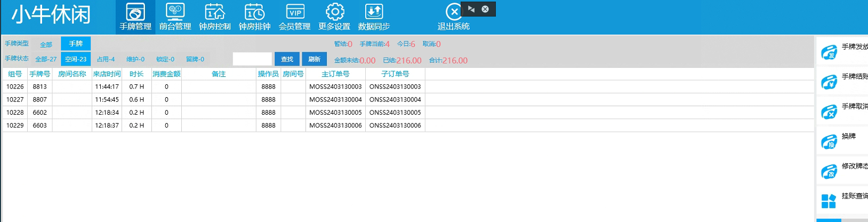Image resolution: width=868 pixels, height=222 pixels.
Task: Click the 手牌发放 issue wristband icon
Action: (829, 52)
